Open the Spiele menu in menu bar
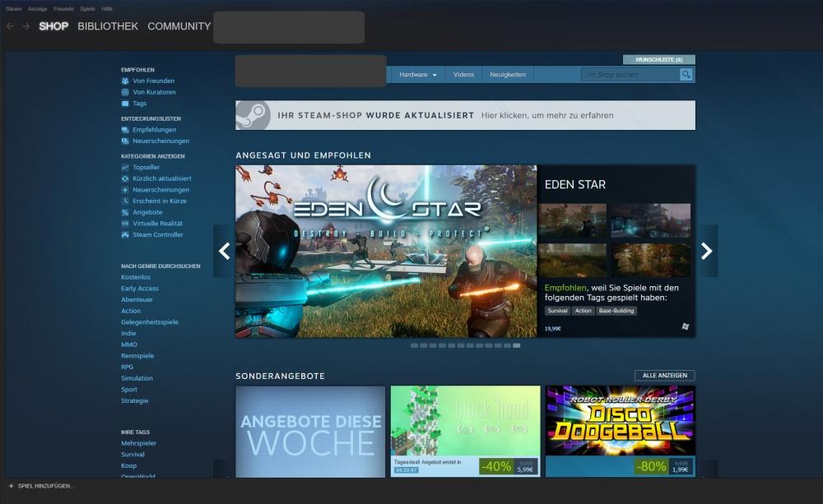 point(87,8)
